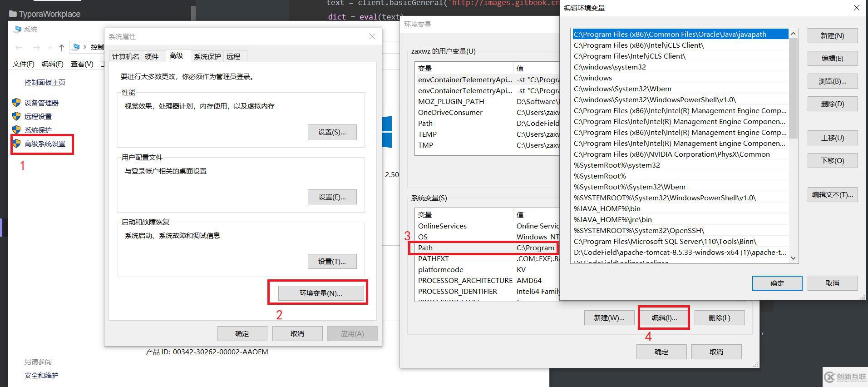The height and width of the screenshot is (387, 868).
Task: Click the path list scrollbar thumb
Action: pyautogui.click(x=794, y=88)
